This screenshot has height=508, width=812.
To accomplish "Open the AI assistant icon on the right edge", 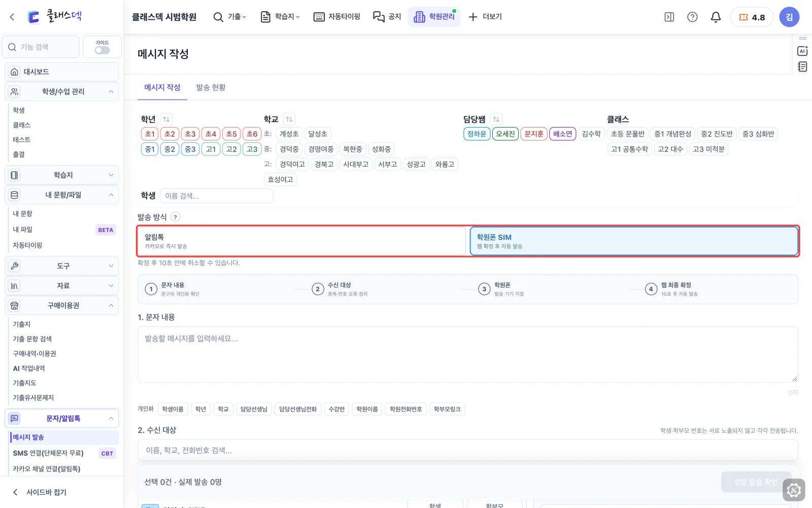I will tap(802, 51).
